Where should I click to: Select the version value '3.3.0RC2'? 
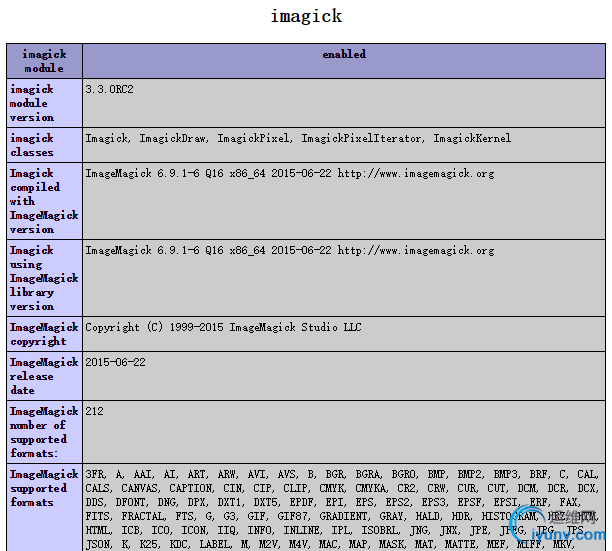click(109, 89)
